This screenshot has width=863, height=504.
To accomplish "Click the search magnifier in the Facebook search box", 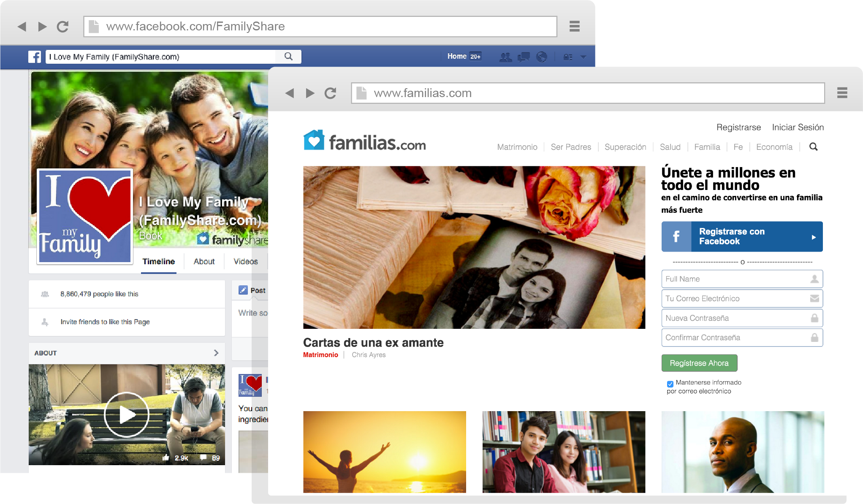I will click(288, 57).
